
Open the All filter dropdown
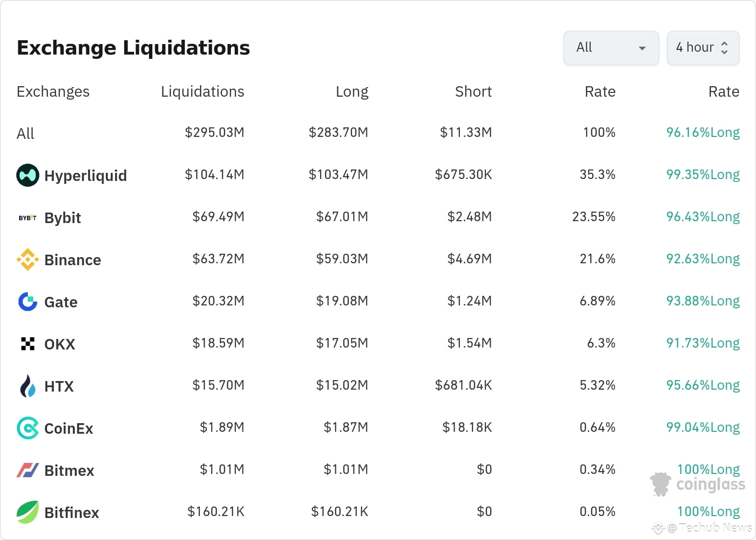pyautogui.click(x=611, y=48)
